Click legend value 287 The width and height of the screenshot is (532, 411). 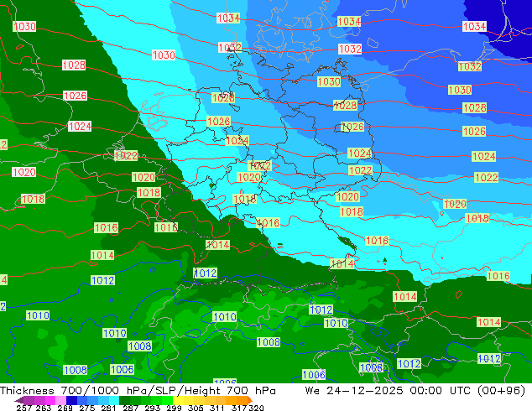[130, 408]
